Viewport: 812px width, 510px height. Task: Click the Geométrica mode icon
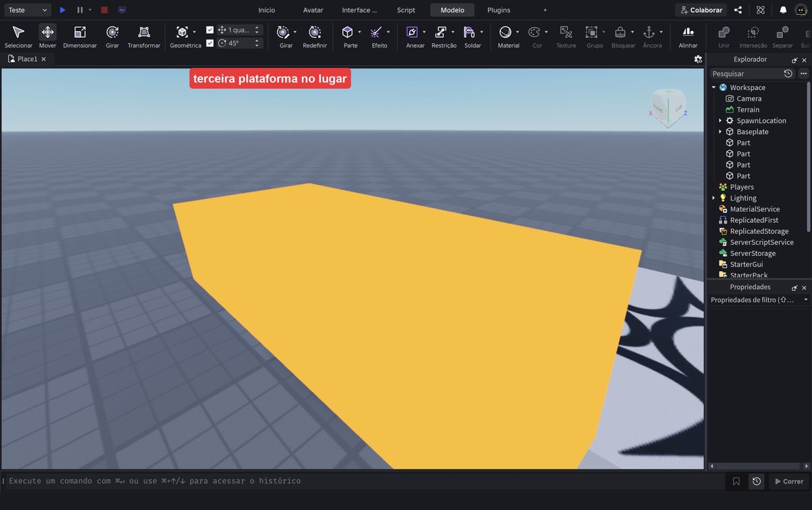182,32
